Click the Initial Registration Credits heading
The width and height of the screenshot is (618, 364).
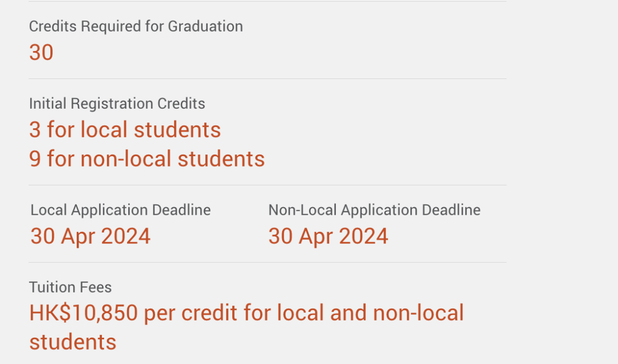coord(117,104)
